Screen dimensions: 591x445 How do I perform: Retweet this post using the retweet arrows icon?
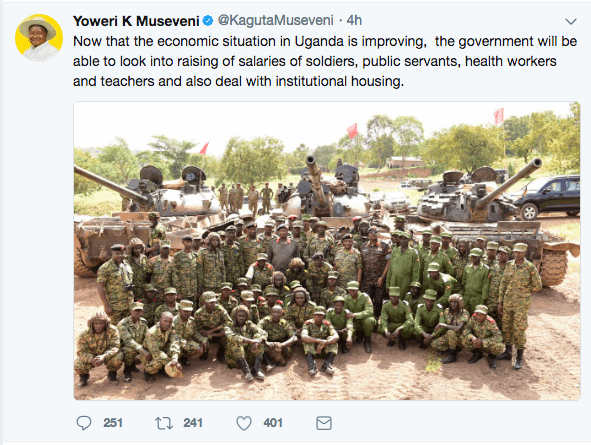[164, 423]
